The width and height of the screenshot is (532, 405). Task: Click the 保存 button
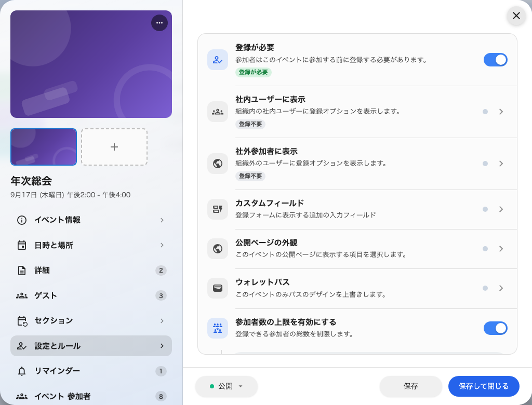(410, 386)
